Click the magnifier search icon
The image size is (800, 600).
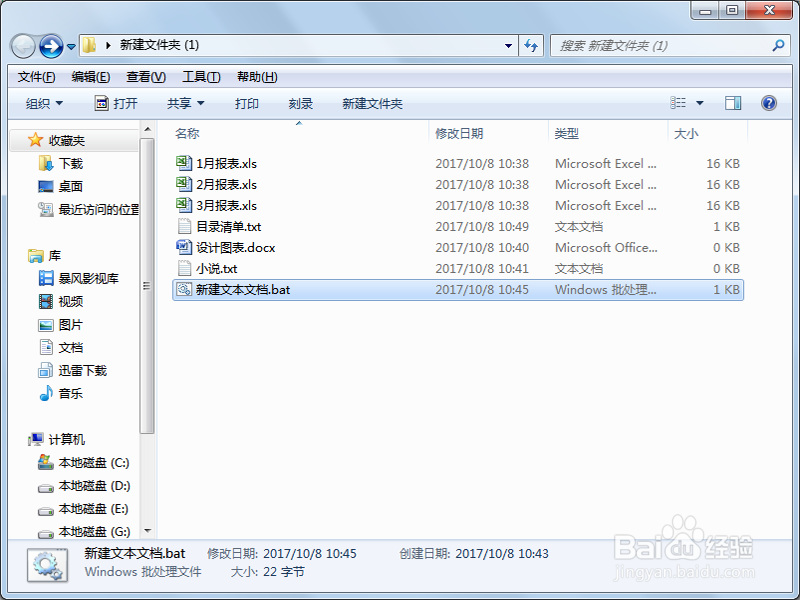(779, 45)
